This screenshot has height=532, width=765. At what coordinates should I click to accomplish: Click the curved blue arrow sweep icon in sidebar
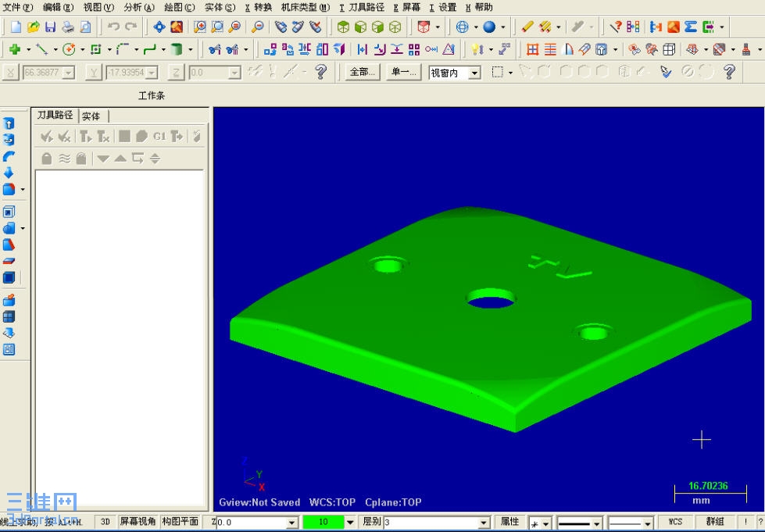click(9, 156)
